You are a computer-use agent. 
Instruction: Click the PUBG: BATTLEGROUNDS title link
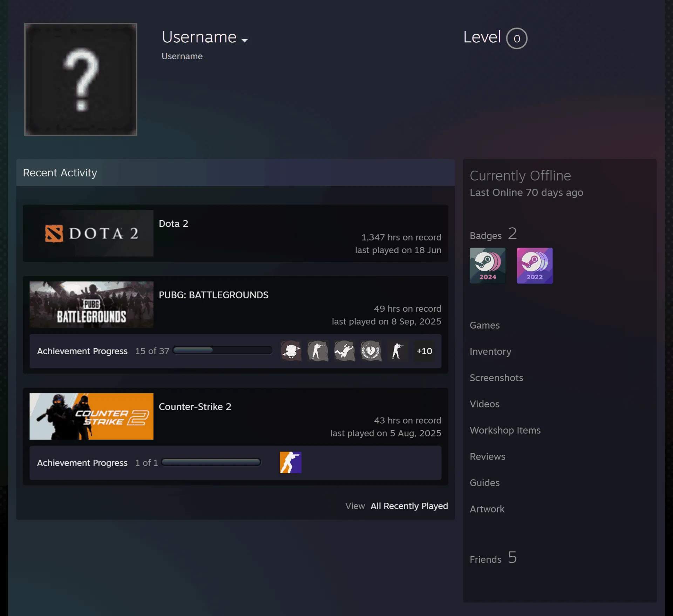[213, 295]
